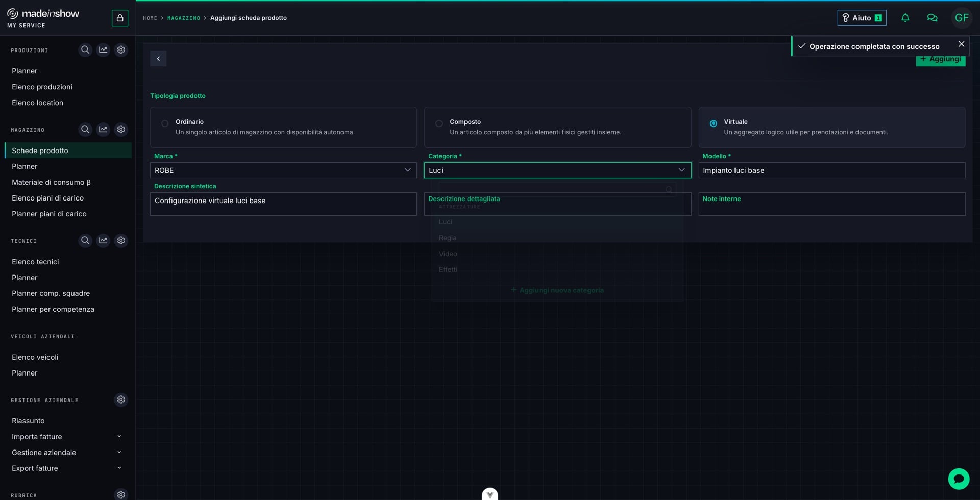This screenshot has width=980, height=500.
Task: Go back with the left chevron button
Action: (158, 59)
